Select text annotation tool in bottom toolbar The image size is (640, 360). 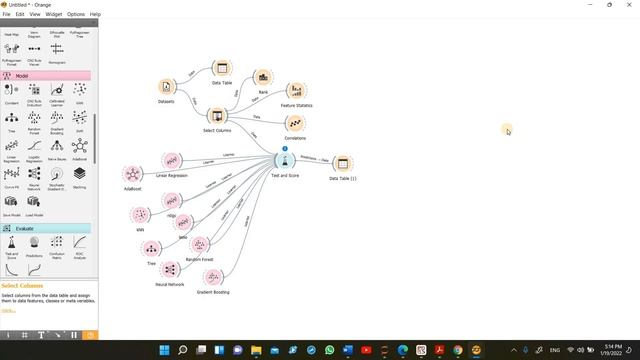[41, 335]
